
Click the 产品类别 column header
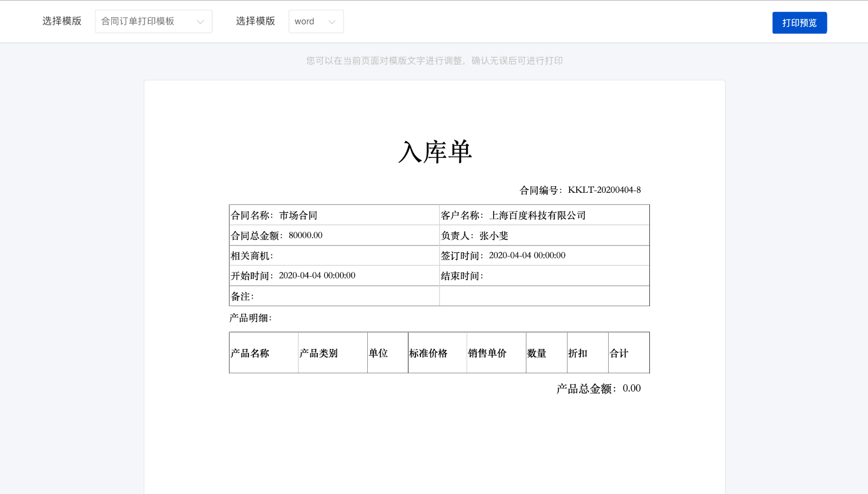(x=333, y=353)
